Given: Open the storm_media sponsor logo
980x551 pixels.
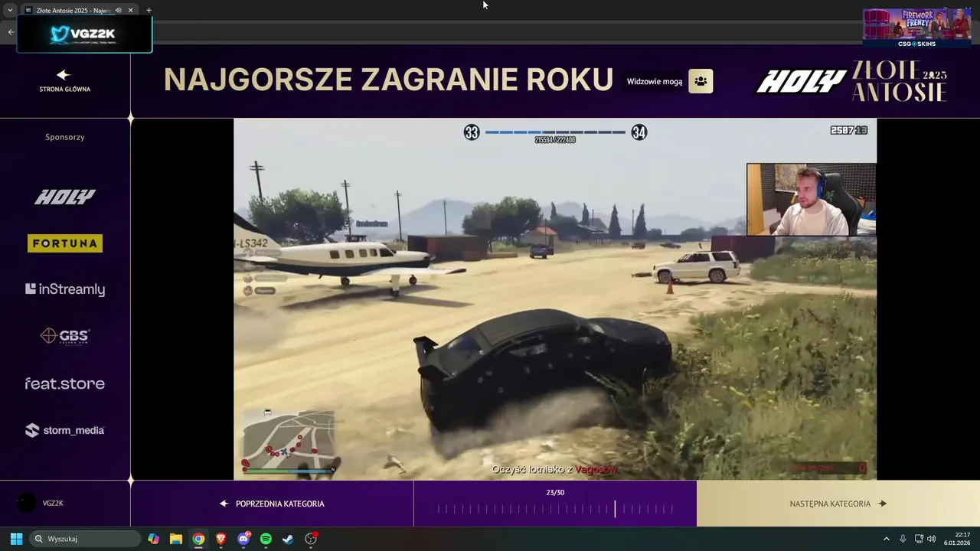Looking at the screenshot, I should coord(65,430).
